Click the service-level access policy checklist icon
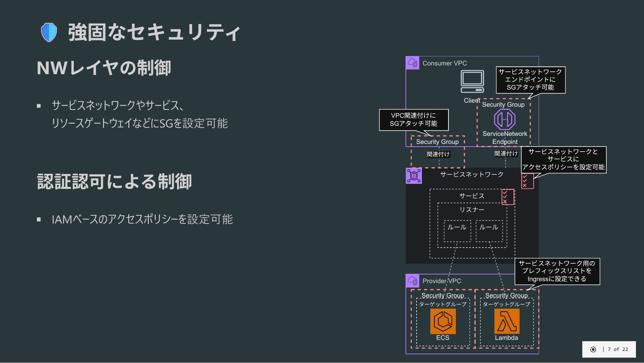This screenshot has width=644, height=363. [x=507, y=197]
